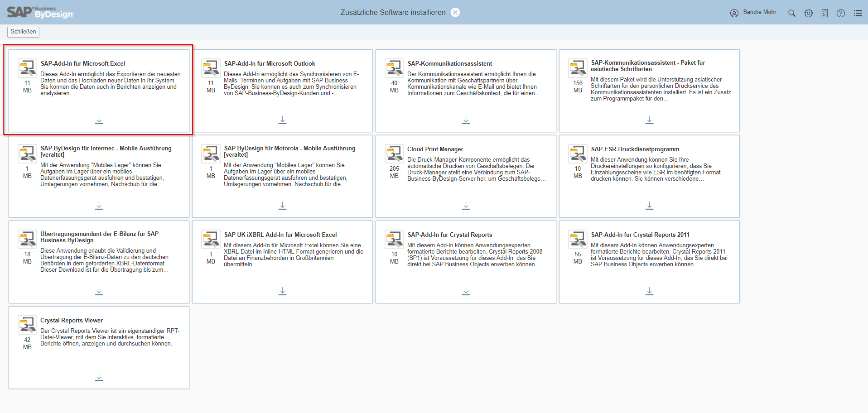Download the Cloud Print Manager
Viewport: 868px width, 413px height.
click(466, 206)
